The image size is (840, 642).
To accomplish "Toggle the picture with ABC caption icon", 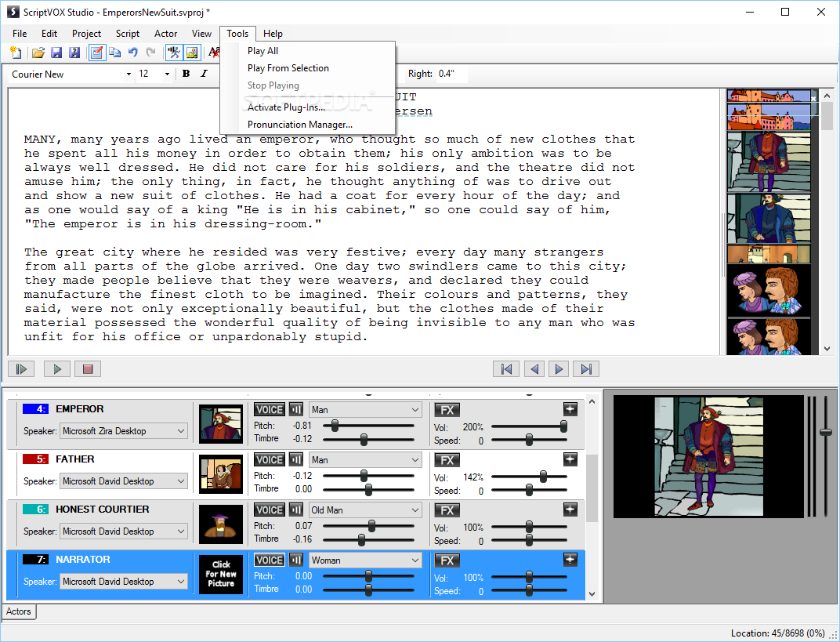I will (192, 53).
